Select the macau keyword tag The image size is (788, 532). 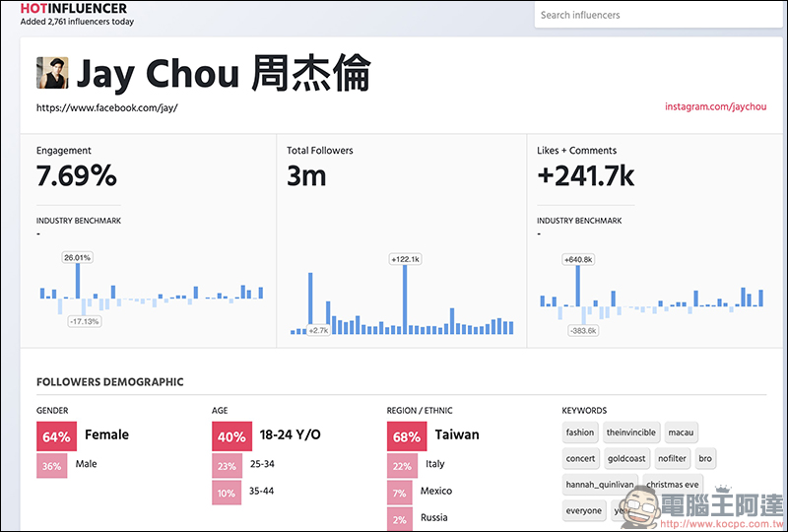681,432
